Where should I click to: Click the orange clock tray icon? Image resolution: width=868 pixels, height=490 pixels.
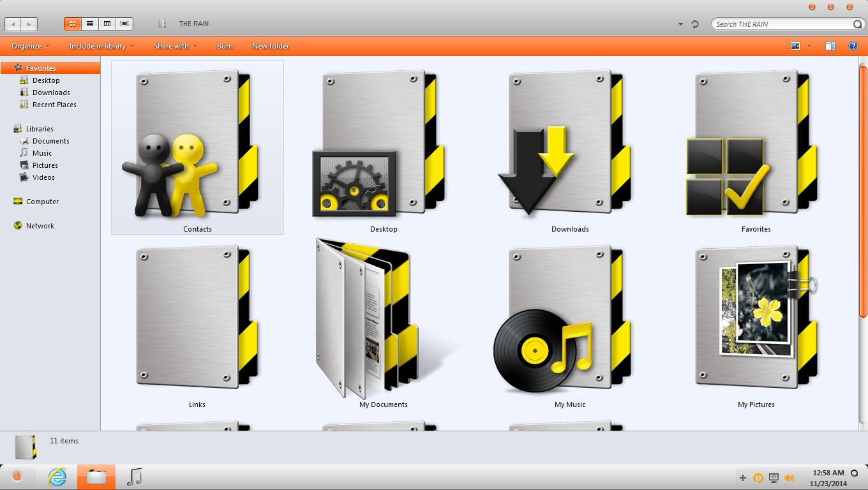tap(758, 478)
